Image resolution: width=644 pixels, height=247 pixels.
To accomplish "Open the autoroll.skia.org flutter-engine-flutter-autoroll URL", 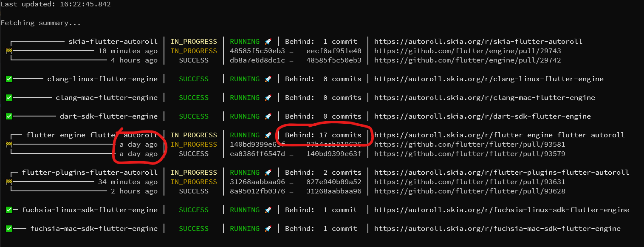I will (500, 135).
